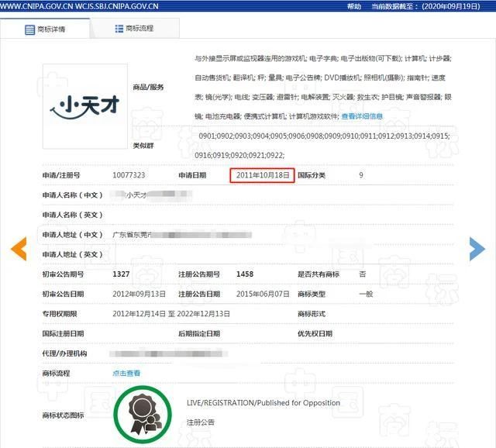Go to next record with blue right arrow
The width and height of the screenshot is (496, 448).
pos(477,248)
